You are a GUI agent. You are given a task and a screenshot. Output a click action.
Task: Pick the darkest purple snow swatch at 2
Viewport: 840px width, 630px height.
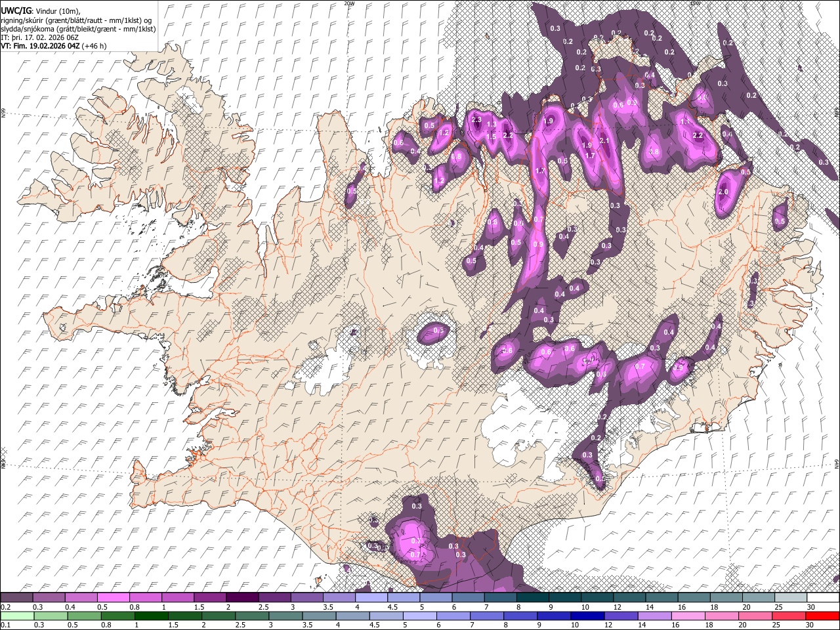[242, 598]
